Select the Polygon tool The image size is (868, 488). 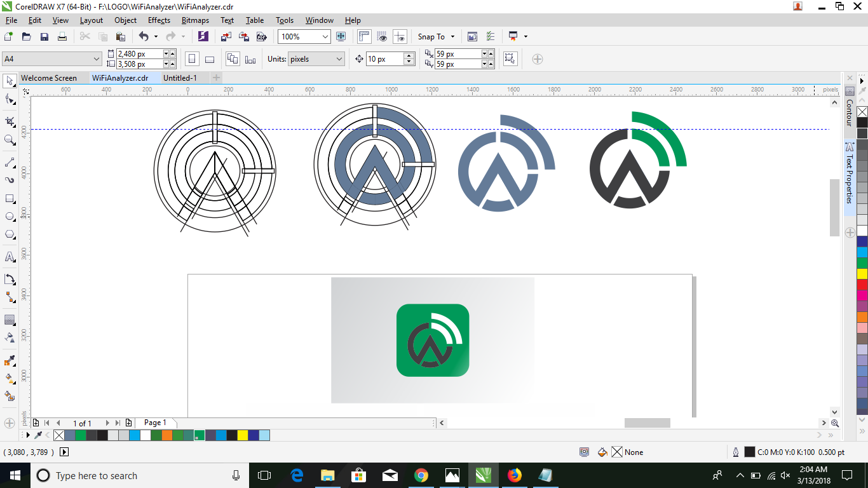click(x=10, y=234)
